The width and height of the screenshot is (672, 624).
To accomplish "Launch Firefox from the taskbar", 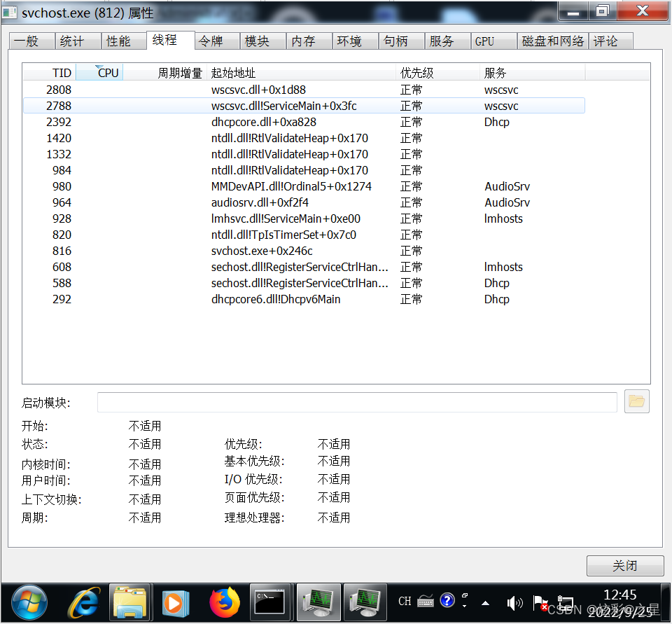I will (x=224, y=602).
